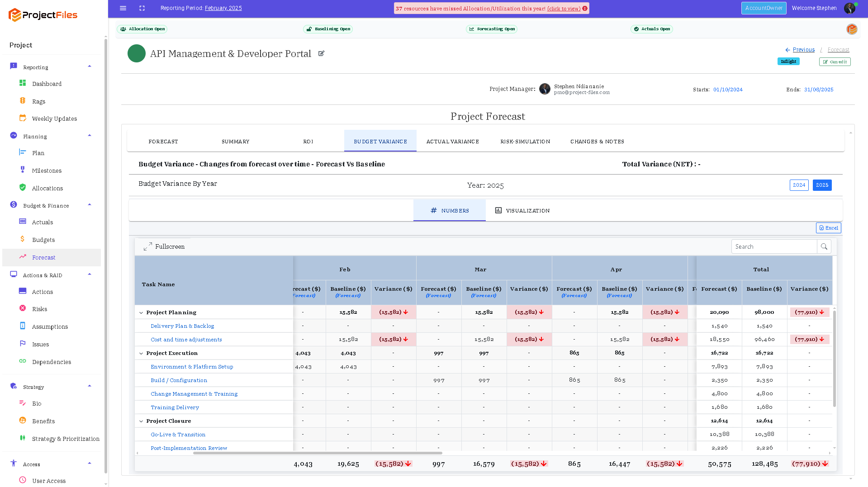Screen dimensions: 868x487
Task: Open the Issues flag icon
Action: pos(23,344)
